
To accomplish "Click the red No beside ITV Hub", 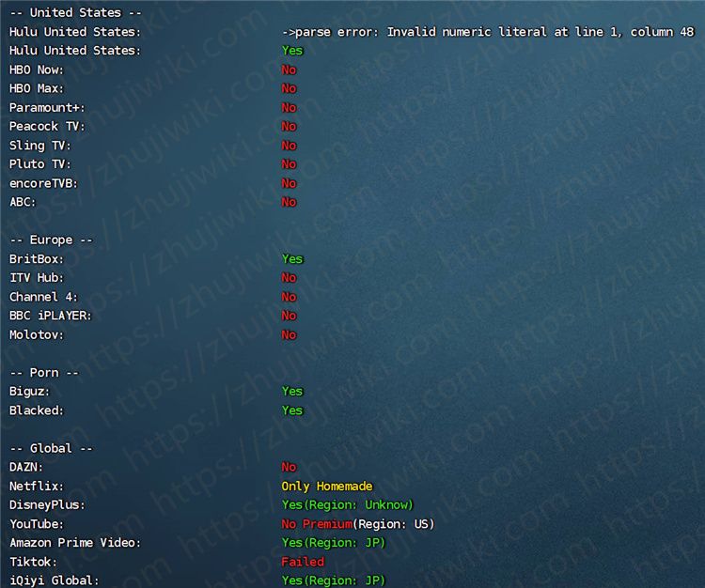I will coord(290,278).
